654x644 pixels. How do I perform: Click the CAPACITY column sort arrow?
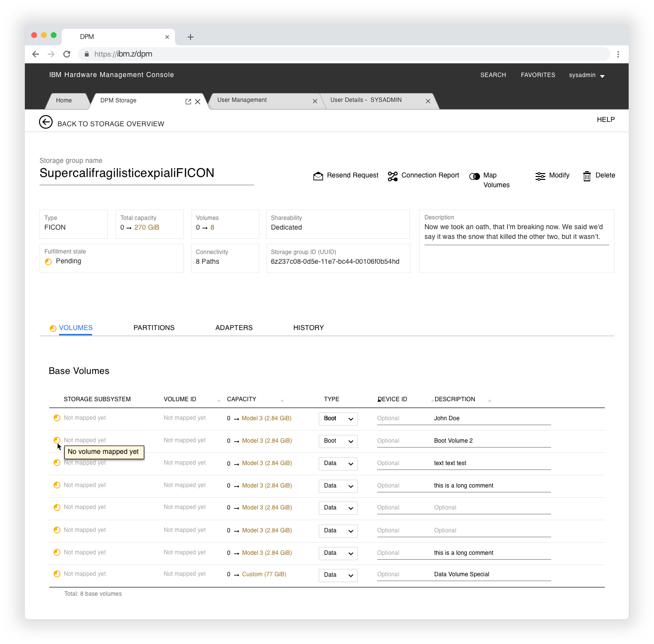[x=282, y=400]
